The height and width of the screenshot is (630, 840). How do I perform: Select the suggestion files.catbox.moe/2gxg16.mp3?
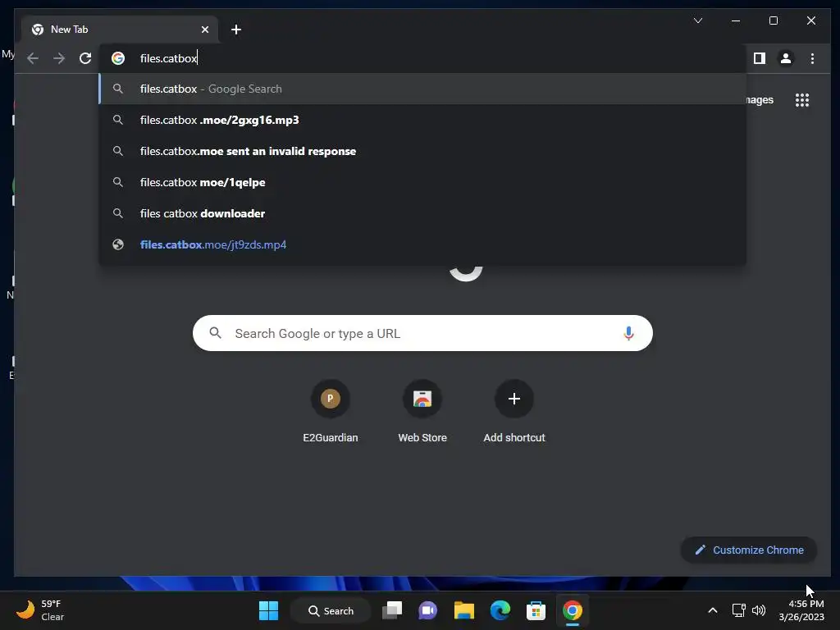pyautogui.click(x=422, y=120)
